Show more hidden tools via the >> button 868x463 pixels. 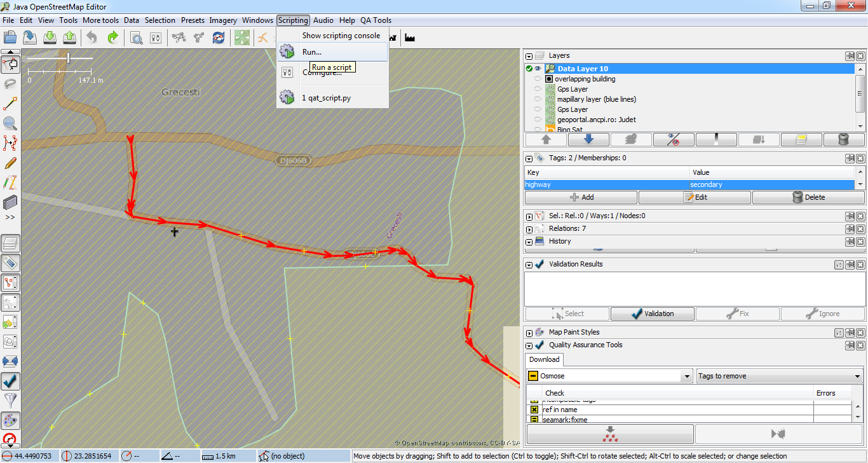click(x=10, y=217)
